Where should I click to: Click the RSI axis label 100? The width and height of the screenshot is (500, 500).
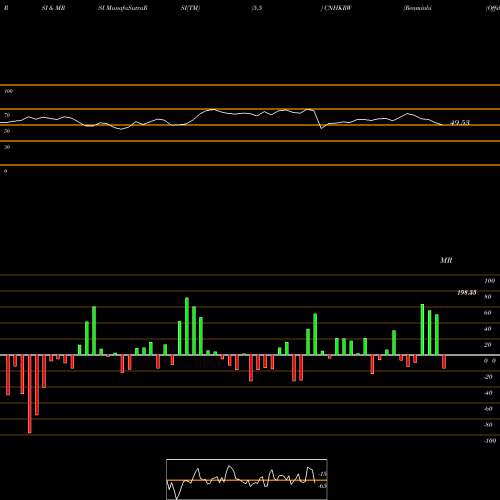click(x=8, y=91)
